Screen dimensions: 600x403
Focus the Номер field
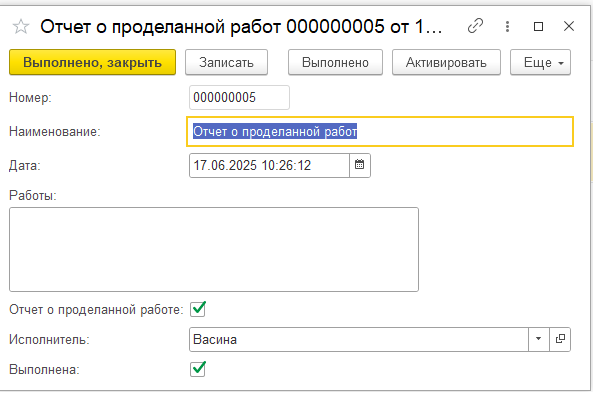pyautogui.click(x=239, y=98)
